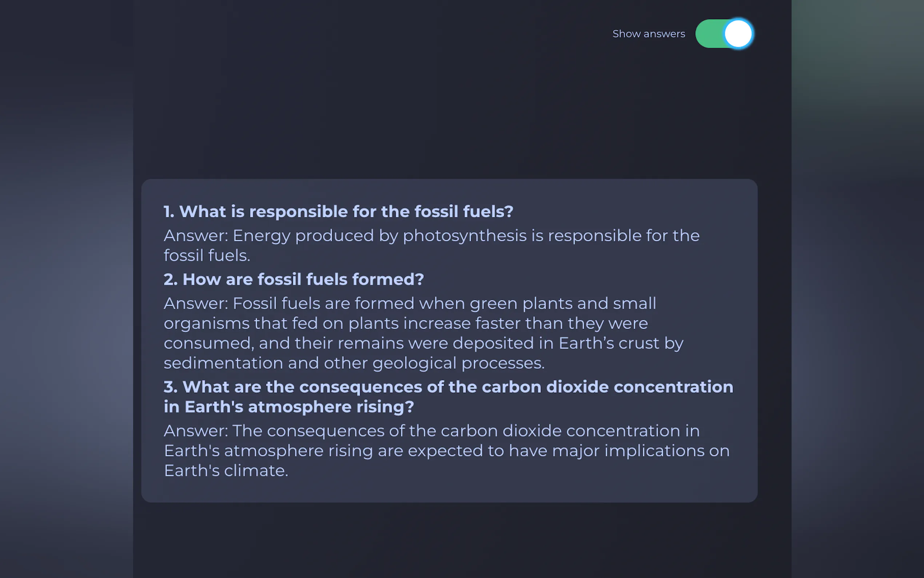This screenshot has height=578, width=924.
Task: Click the first "Answer:" prefix label
Action: coord(196,235)
